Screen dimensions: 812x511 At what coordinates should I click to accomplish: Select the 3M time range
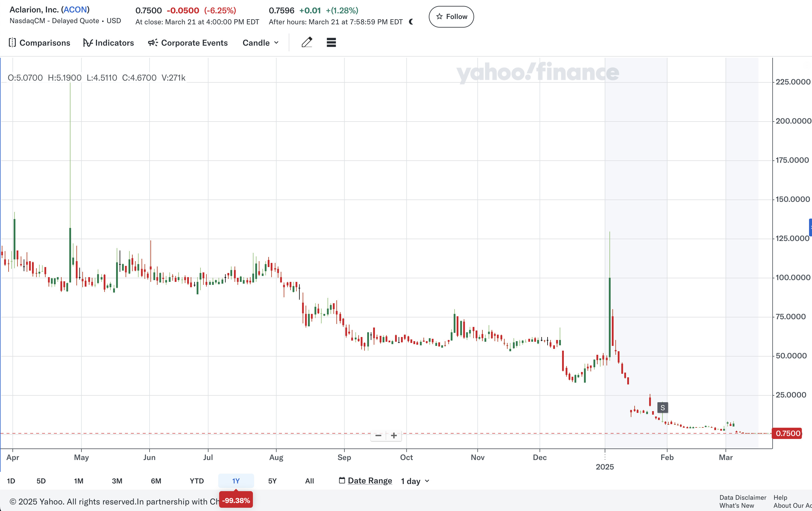point(117,481)
